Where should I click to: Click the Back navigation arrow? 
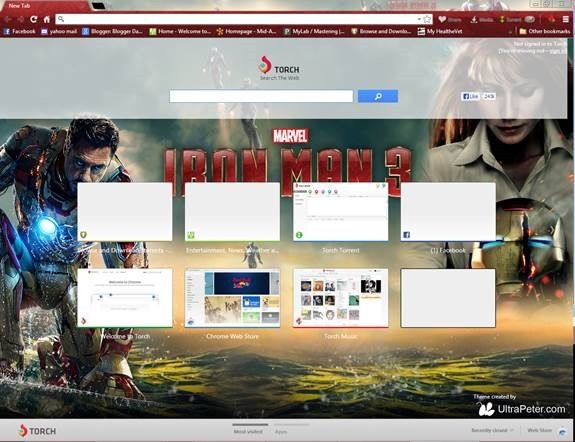click(7, 19)
